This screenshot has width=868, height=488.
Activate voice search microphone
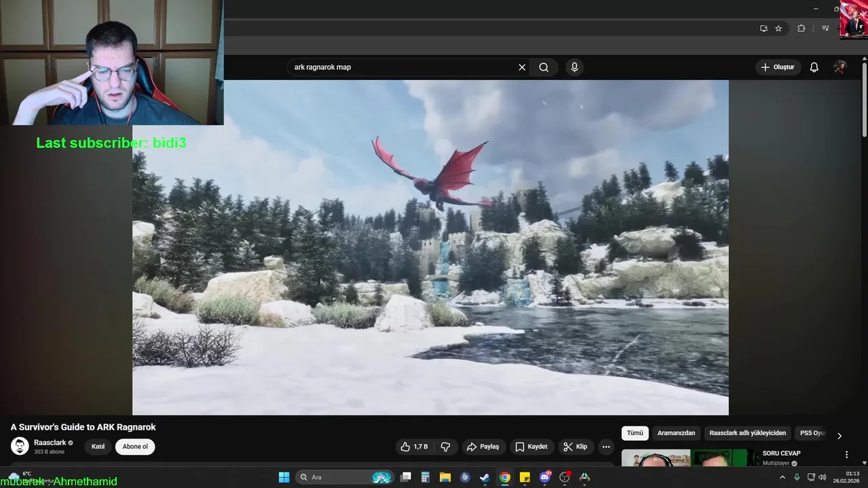click(x=574, y=67)
